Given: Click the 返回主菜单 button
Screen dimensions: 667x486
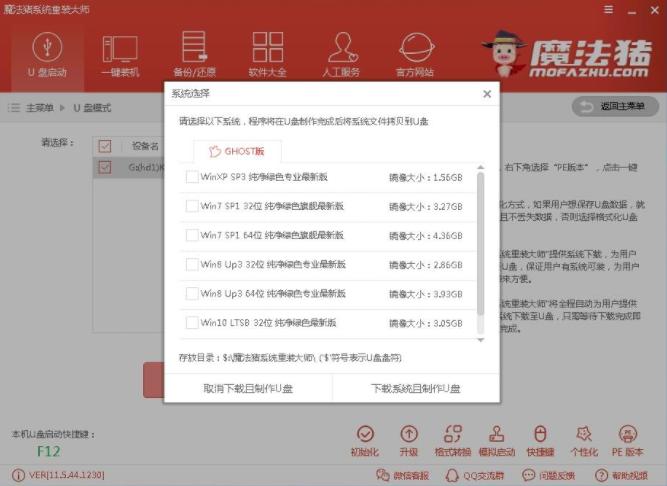Looking at the screenshot, I should click(x=616, y=106).
